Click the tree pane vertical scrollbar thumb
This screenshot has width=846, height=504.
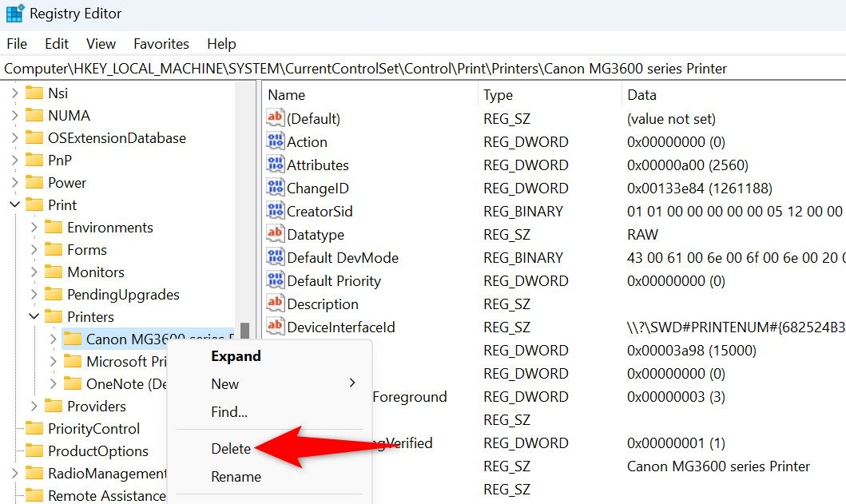click(245, 330)
